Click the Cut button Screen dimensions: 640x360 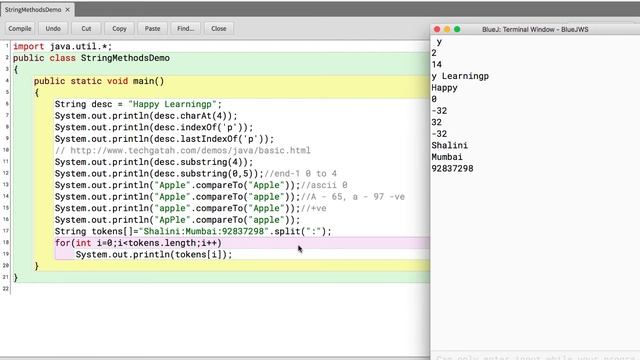point(86,29)
